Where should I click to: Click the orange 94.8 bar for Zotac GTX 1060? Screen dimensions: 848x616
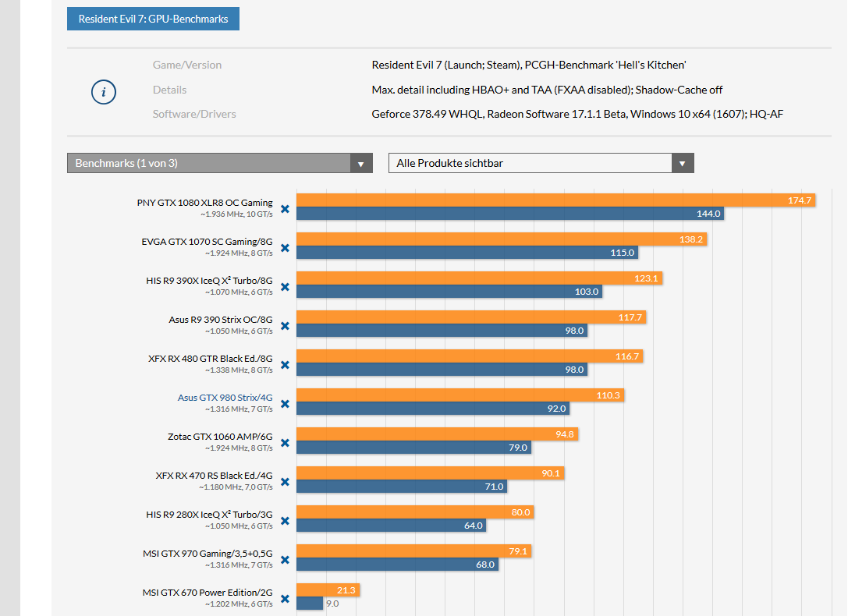pos(437,434)
